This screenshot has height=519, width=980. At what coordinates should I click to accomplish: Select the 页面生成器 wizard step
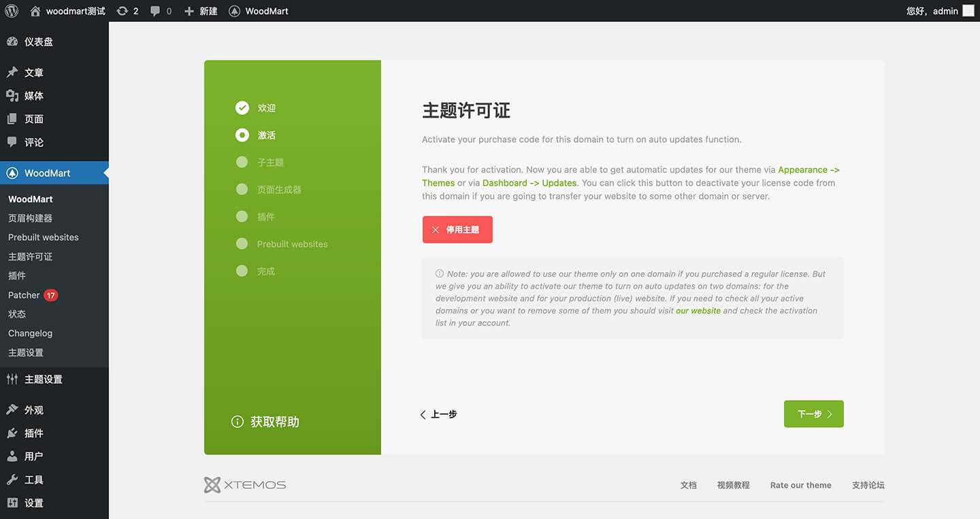pos(269,190)
